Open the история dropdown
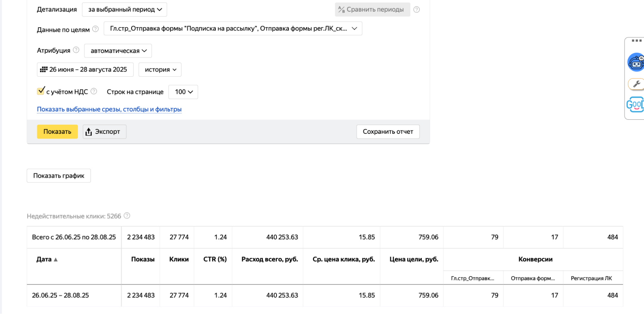Viewport: 644px width, 314px height. pyautogui.click(x=160, y=70)
